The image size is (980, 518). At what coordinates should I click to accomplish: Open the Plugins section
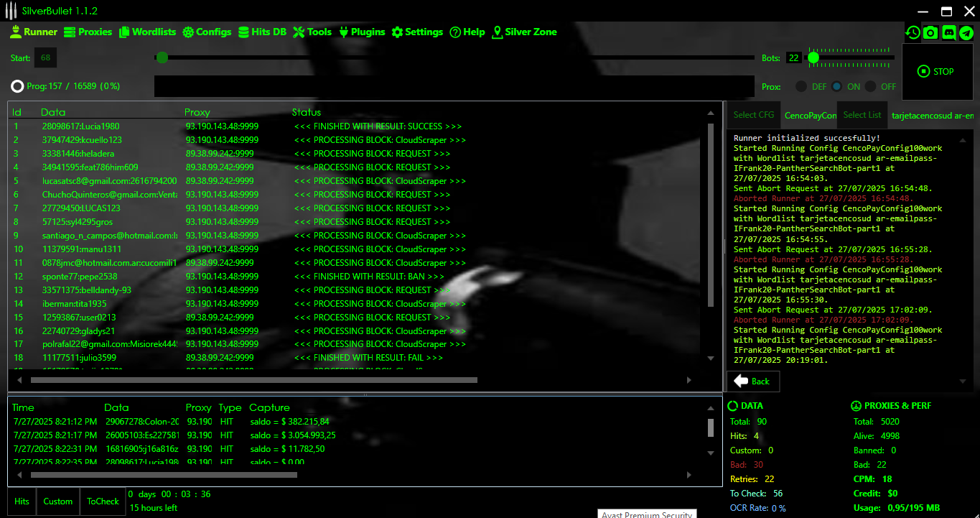[362, 32]
